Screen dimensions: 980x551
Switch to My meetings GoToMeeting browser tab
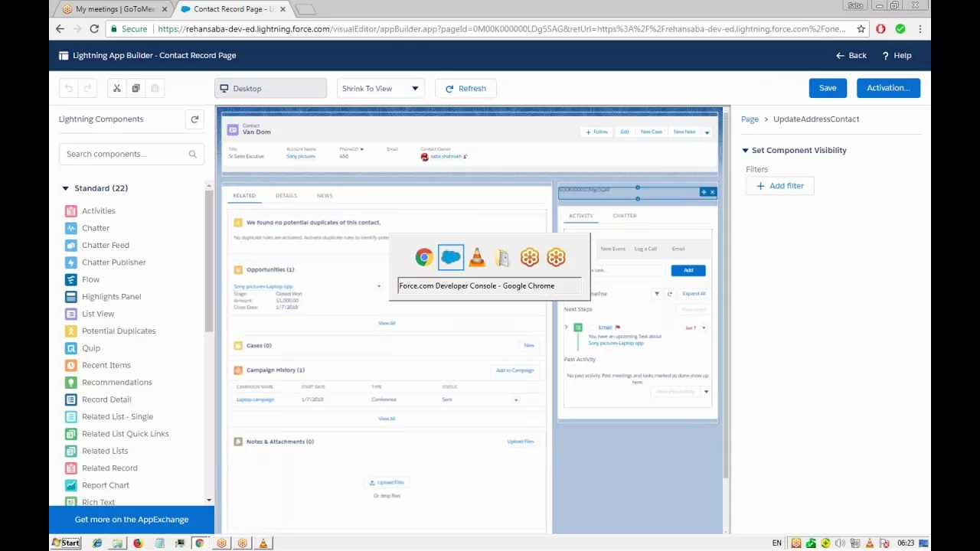114,9
